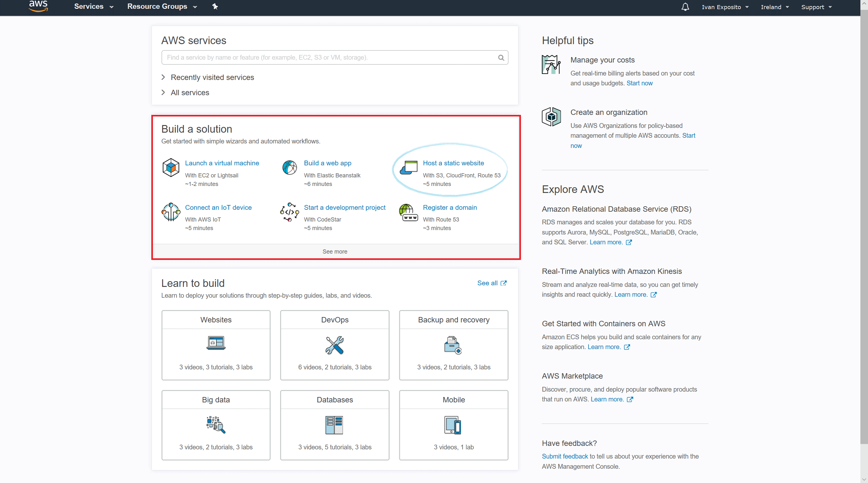Click external link icon next to See all
Viewport: 868px width, 483px height.
(503, 283)
